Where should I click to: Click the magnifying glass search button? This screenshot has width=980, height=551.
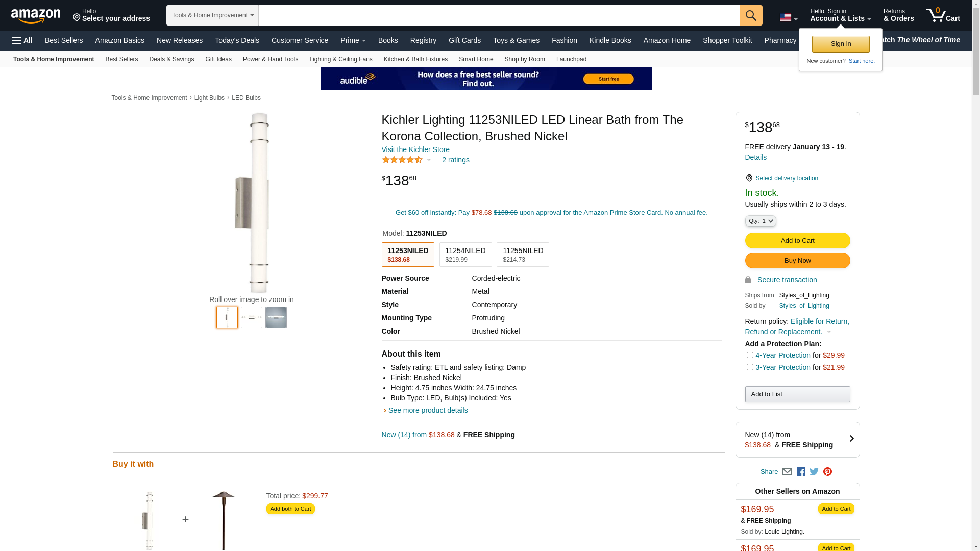click(750, 15)
